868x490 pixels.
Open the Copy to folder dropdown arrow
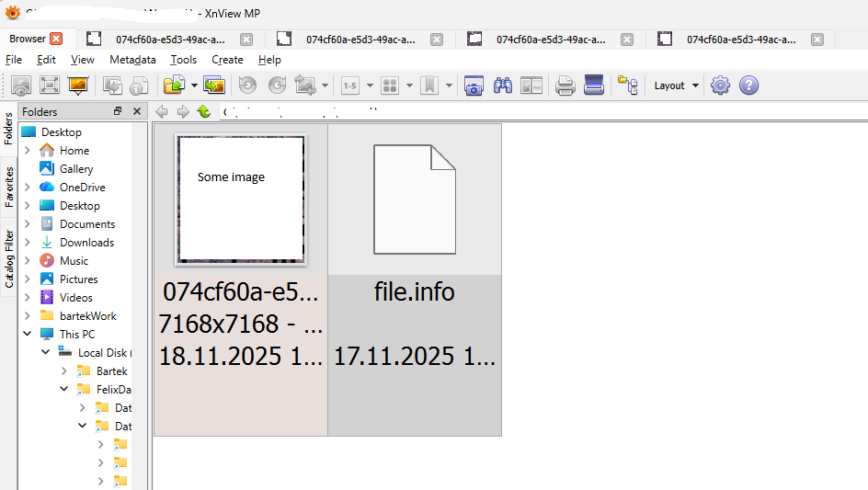coord(194,85)
